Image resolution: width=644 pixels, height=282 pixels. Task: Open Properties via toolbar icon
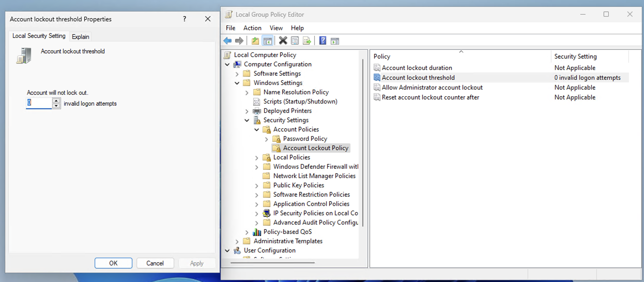(x=295, y=41)
